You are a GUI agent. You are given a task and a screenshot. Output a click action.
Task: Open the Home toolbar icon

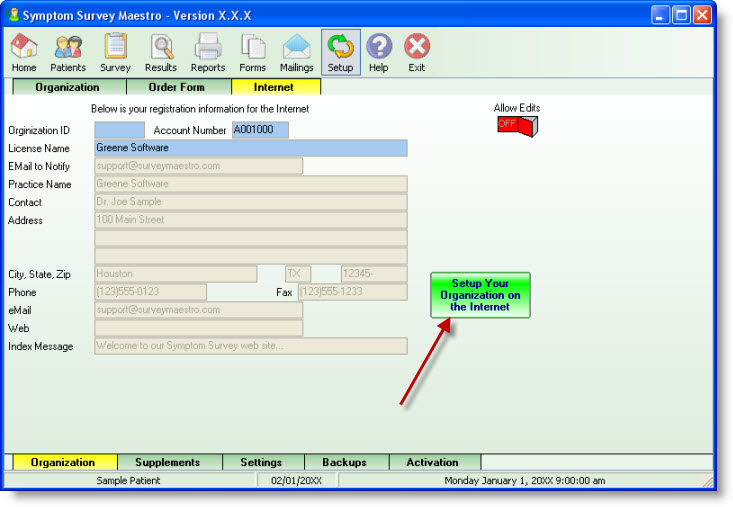[x=24, y=52]
